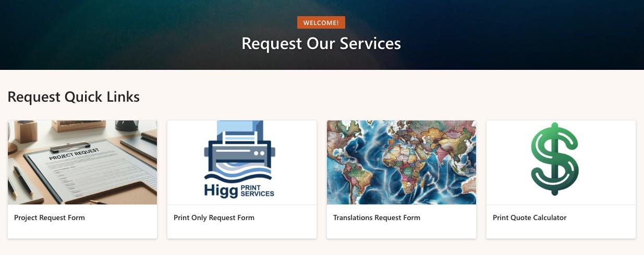Open the world map image
Screen dimensions: 644x255
(x=402, y=163)
